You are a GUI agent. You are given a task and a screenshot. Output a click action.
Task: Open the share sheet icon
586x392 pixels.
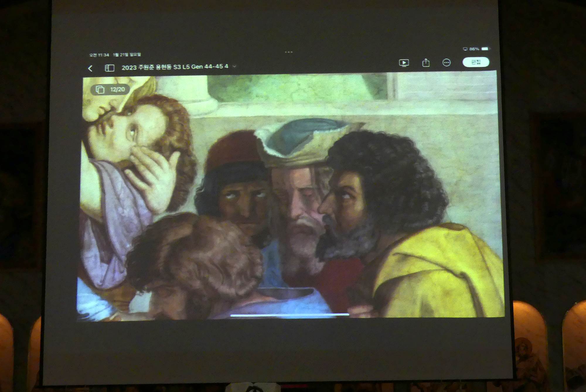coord(426,62)
